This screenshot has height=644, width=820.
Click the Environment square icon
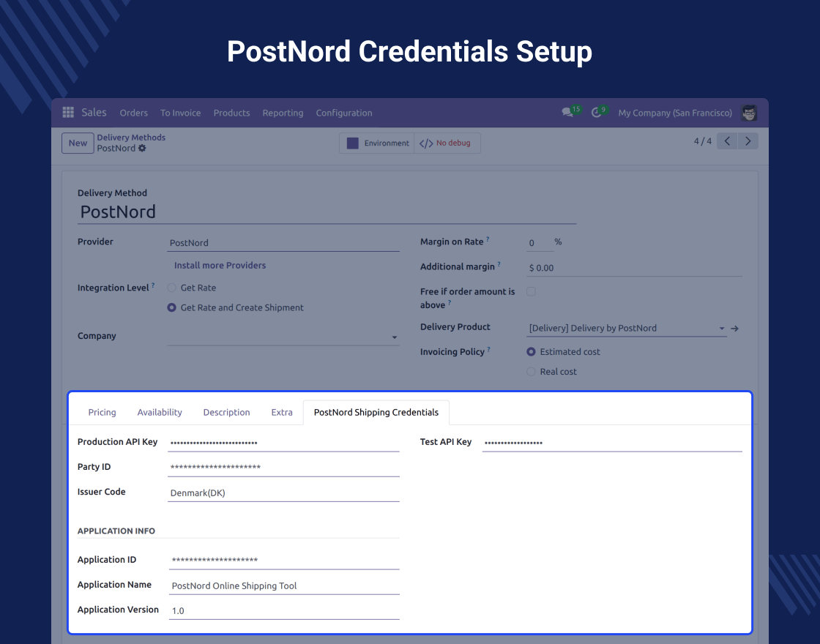tap(352, 143)
